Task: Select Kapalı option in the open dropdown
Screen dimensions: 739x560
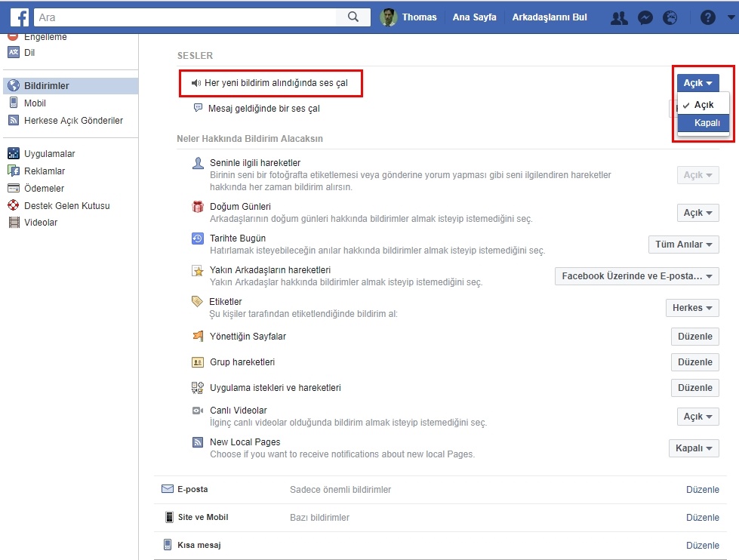Action: click(x=704, y=122)
